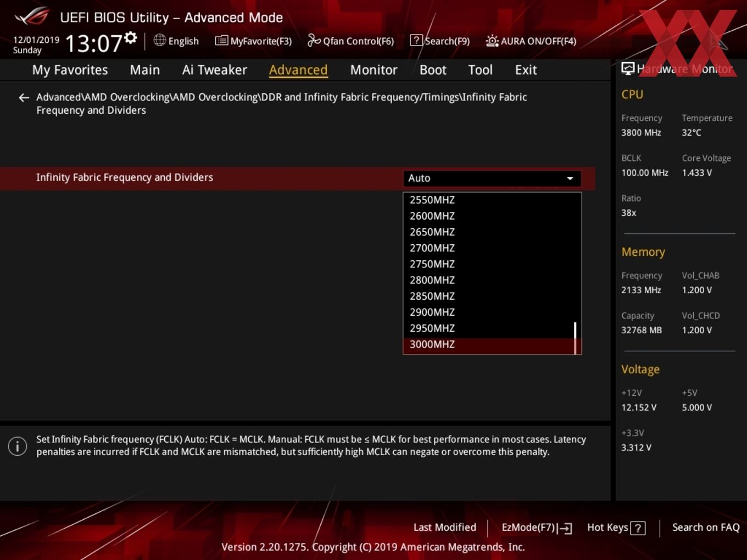Click the globe language icon
Viewport: 747px width, 560px height.
(x=160, y=40)
